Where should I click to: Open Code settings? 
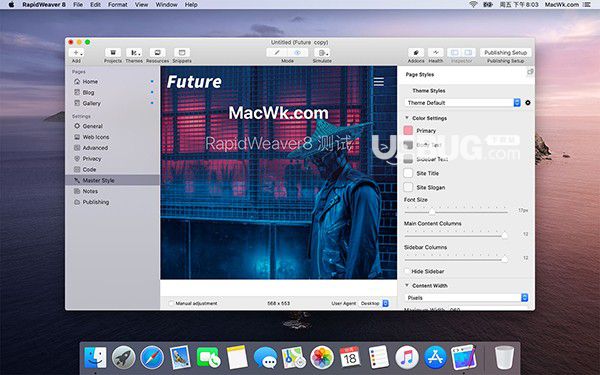coord(113,169)
